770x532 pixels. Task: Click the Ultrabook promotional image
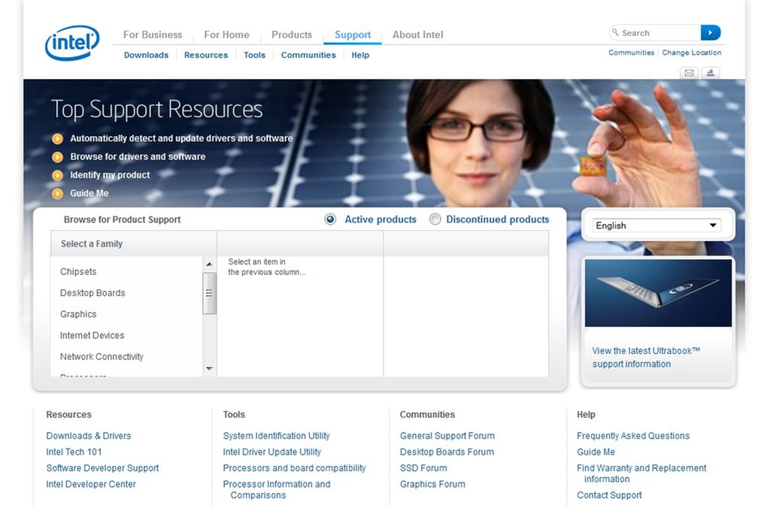click(658, 293)
